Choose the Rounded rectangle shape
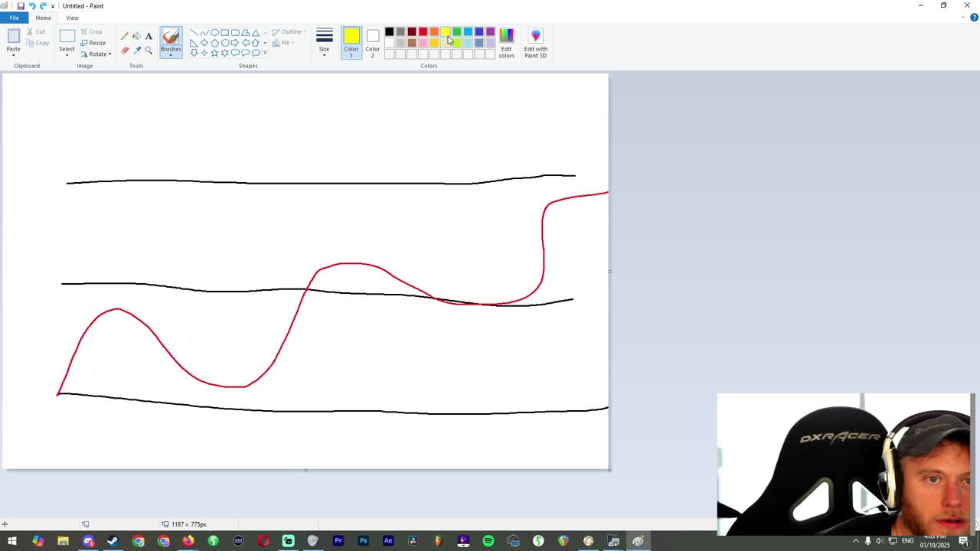Screen dimensions: 980x551 pyautogui.click(x=235, y=33)
